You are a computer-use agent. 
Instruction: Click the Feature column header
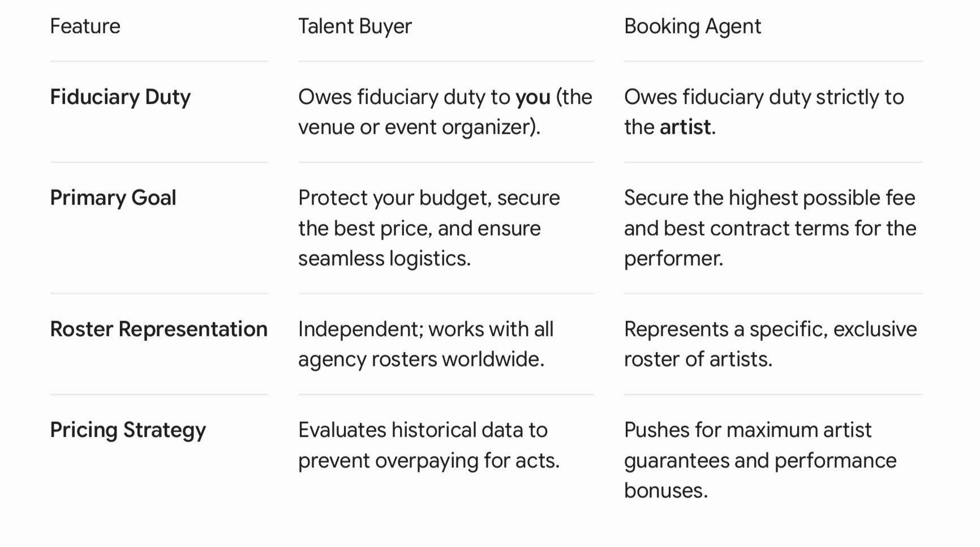click(x=85, y=26)
